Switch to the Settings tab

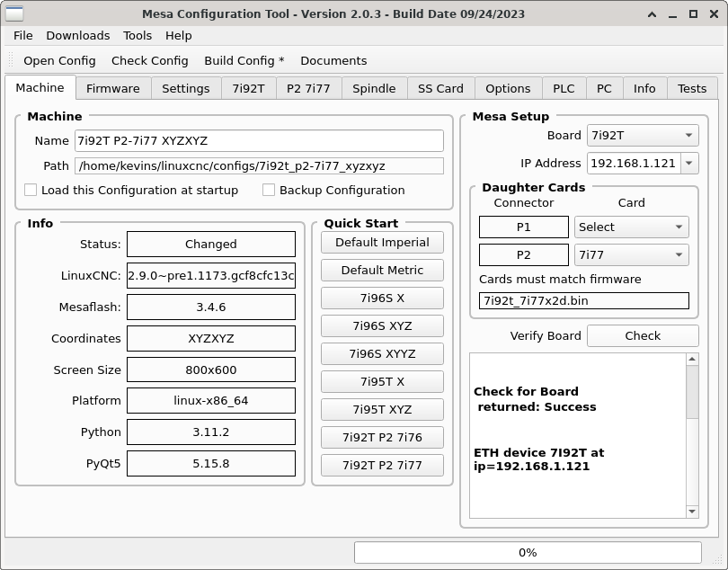pyautogui.click(x=186, y=89)
